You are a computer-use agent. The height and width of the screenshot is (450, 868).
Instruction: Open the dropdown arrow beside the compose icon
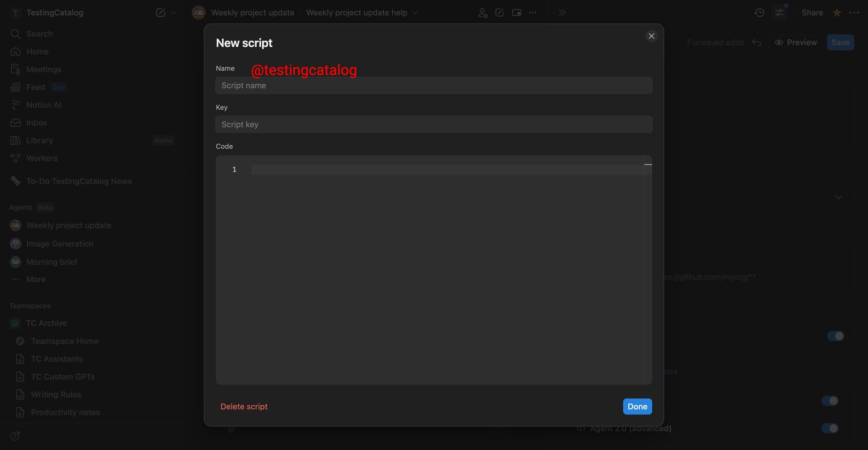tap(174, 13)
